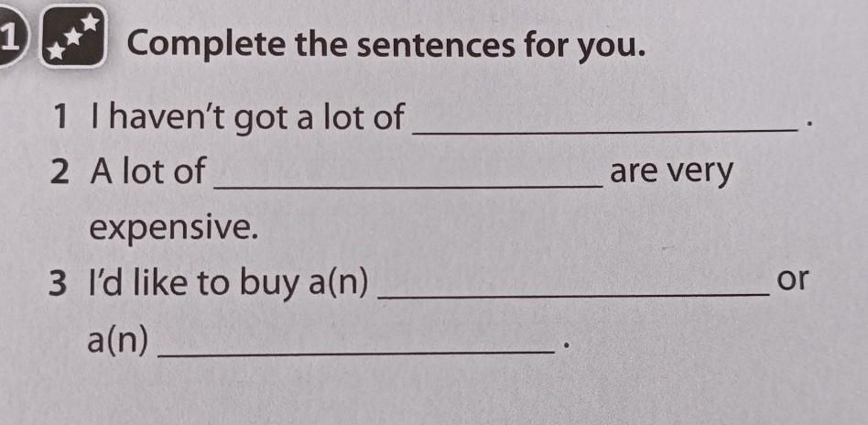Click the sentence number 3 label
The image size is (868, 425).
point(58,283)
